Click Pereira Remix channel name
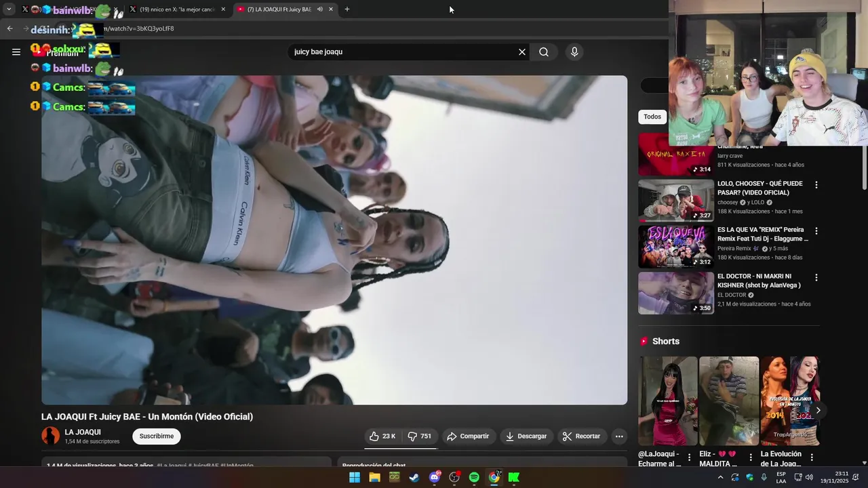The image size is (868, 488). coord(734,249)
